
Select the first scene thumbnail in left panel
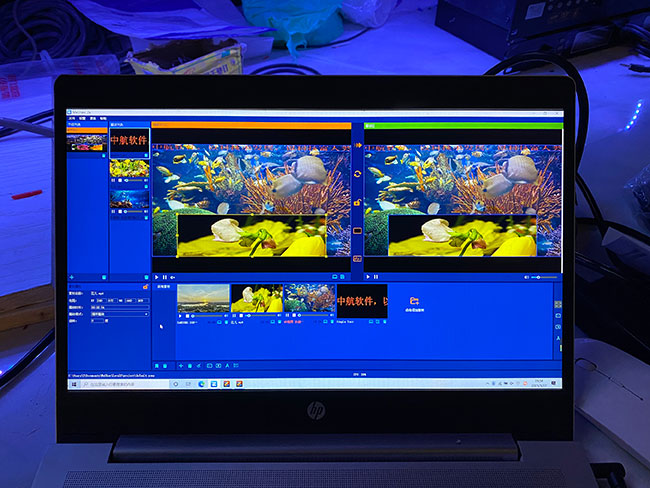coord(86,142)
